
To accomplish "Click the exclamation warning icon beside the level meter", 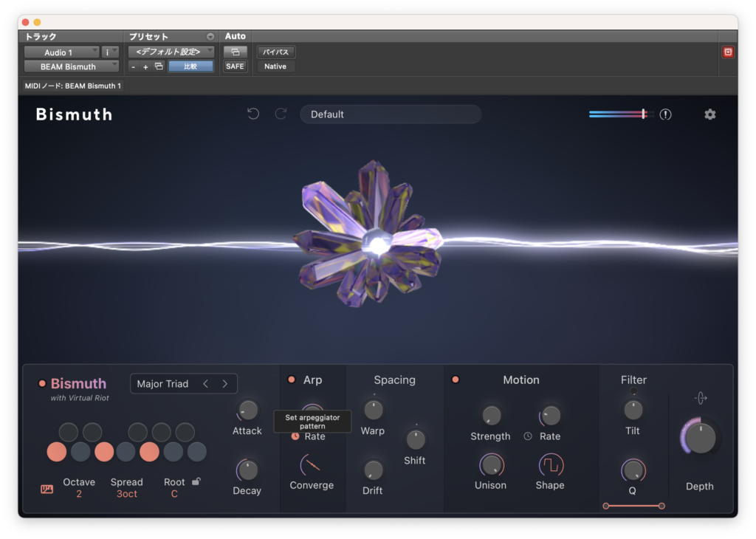I will coord(665,114).
